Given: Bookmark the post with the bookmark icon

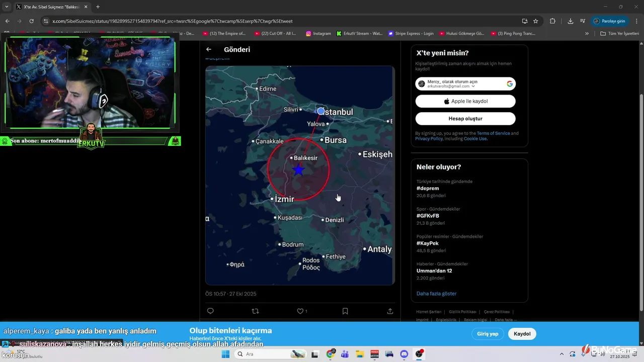Looking at the screenshot, I should [x=345, y=311].
